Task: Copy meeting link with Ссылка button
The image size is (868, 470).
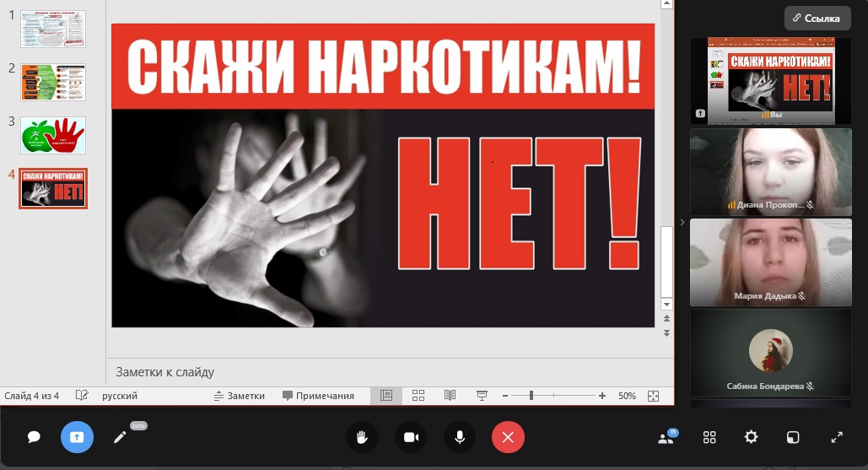Action: 817,19
